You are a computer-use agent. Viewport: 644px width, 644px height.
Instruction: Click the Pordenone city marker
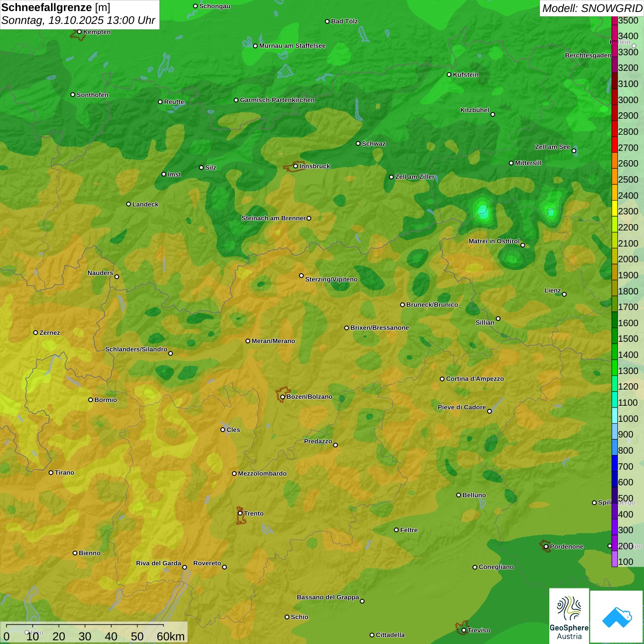tap(546, 546)
